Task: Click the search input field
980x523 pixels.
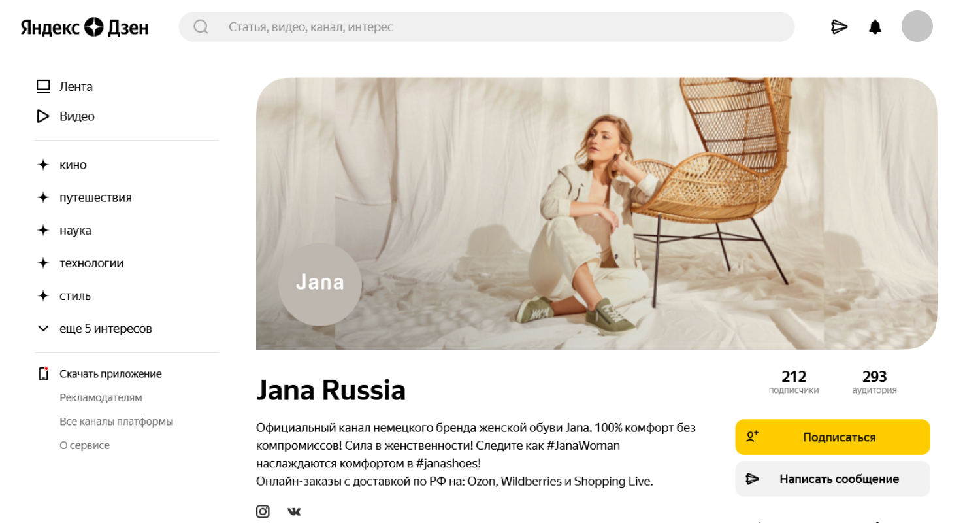Action: tap(457, 27)
